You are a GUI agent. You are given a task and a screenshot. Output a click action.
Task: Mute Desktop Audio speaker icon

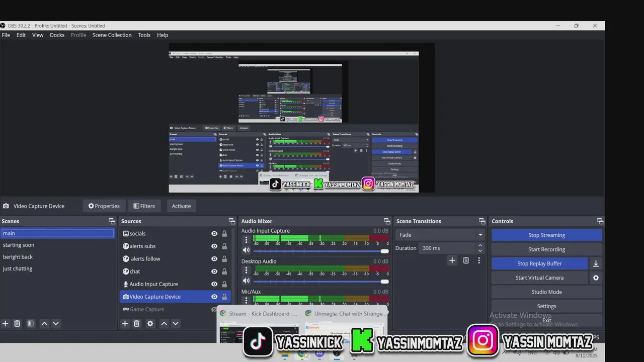[246, 281]
